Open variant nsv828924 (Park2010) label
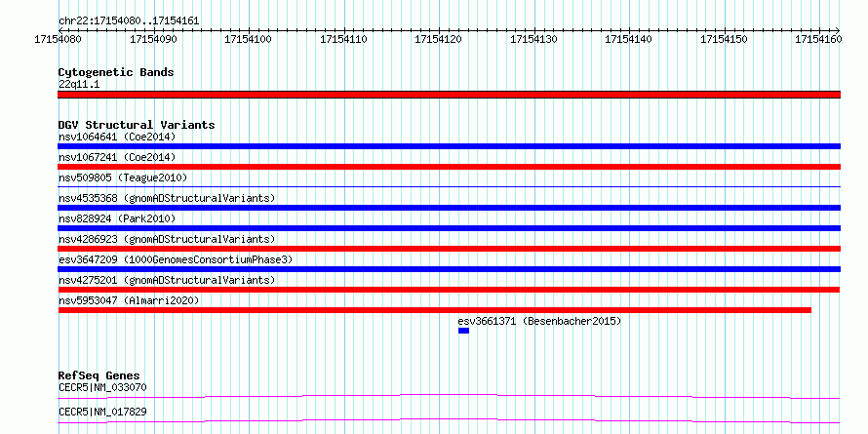The height and width of the screenshot is (434, 868). [117, 218]
